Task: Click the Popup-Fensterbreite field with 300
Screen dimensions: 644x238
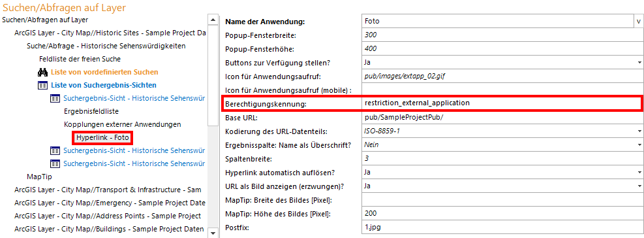Action: 502,35
